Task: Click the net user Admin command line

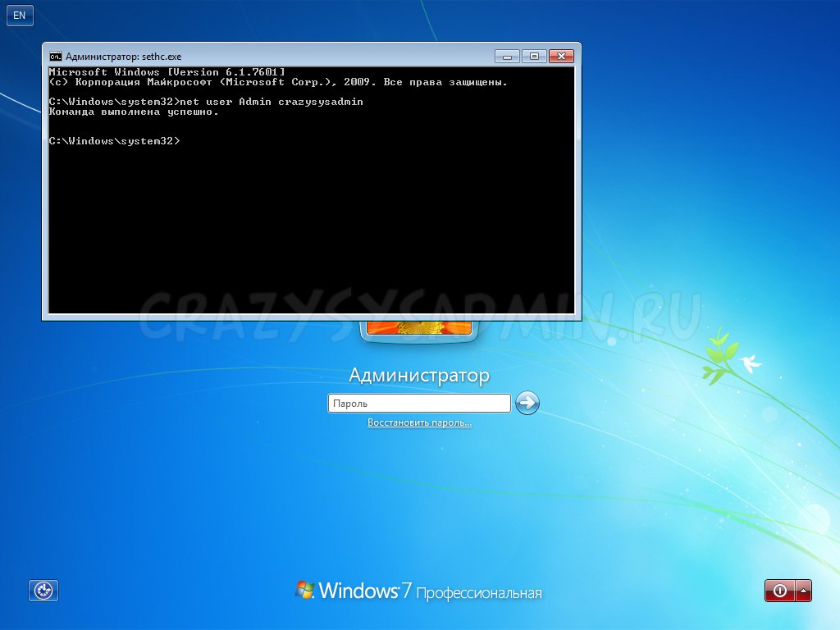Action: (x=205, y=102)
